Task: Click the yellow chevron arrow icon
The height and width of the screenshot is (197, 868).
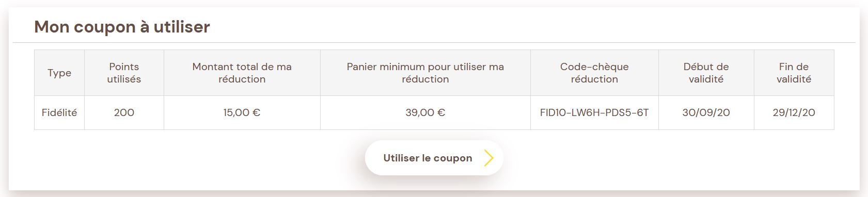Action: point(488,158)
